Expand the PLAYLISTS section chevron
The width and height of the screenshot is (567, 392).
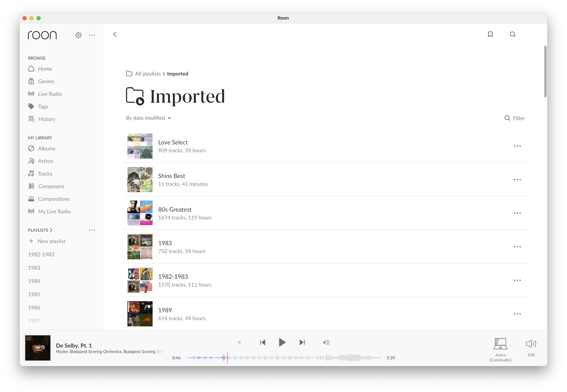(x=51, y=230)
